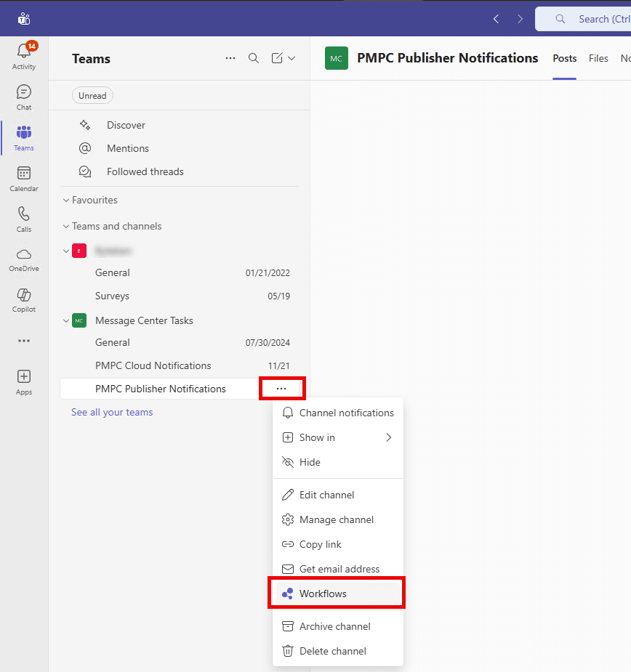
Task: Collapse the Teams and channels section
Action: pos(66,226)
